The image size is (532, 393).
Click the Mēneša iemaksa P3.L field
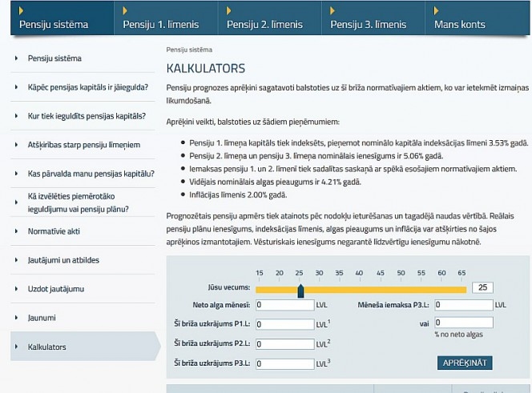point(463,305)
